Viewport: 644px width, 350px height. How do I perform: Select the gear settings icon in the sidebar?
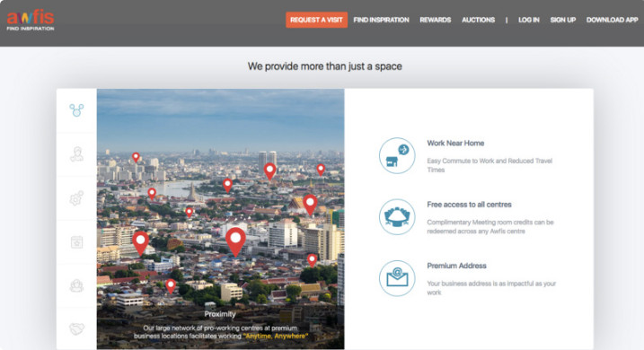(76, 198)
